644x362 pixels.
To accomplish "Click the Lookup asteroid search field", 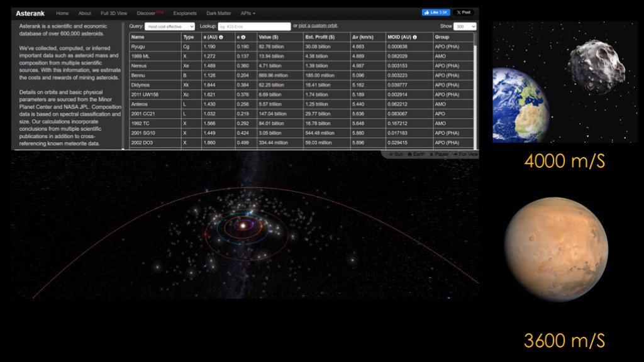I will pyautogui.click(x=254, y=26).
